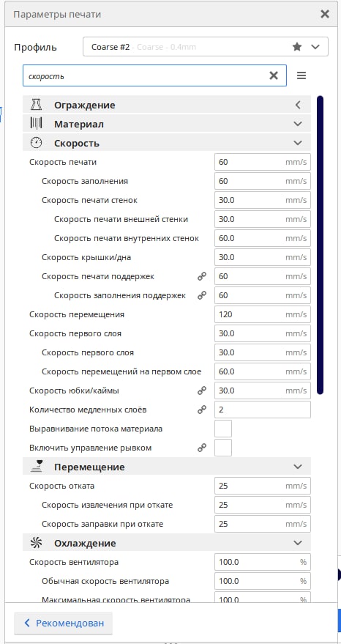This screenshot has height=644, width=341.
Task: Edit the top-level Скорость первого слоя value
Action: (263, 333)
